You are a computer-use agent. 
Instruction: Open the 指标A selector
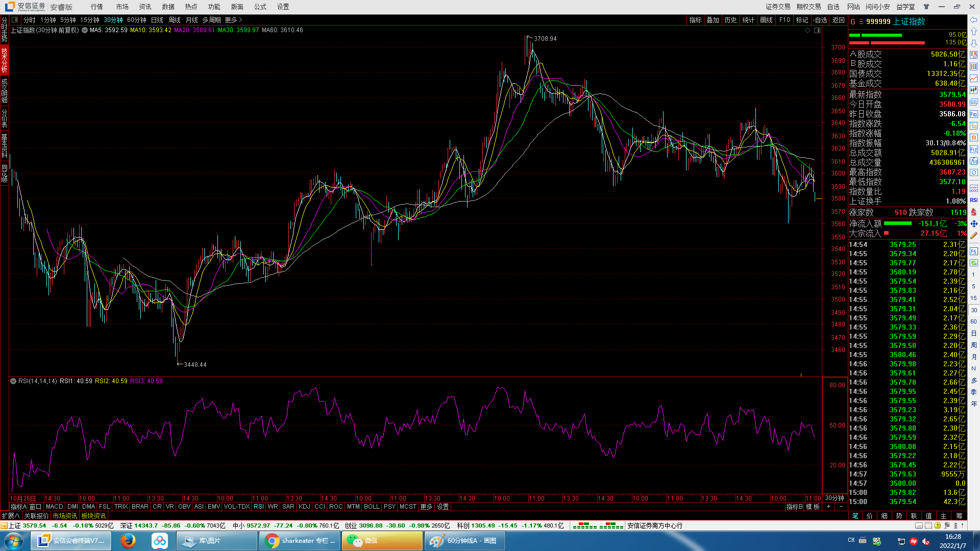[18, 507]
